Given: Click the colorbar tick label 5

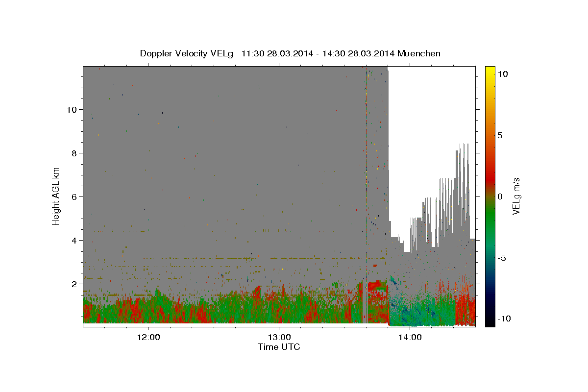Looking at the screenshot, I should 500,135.
